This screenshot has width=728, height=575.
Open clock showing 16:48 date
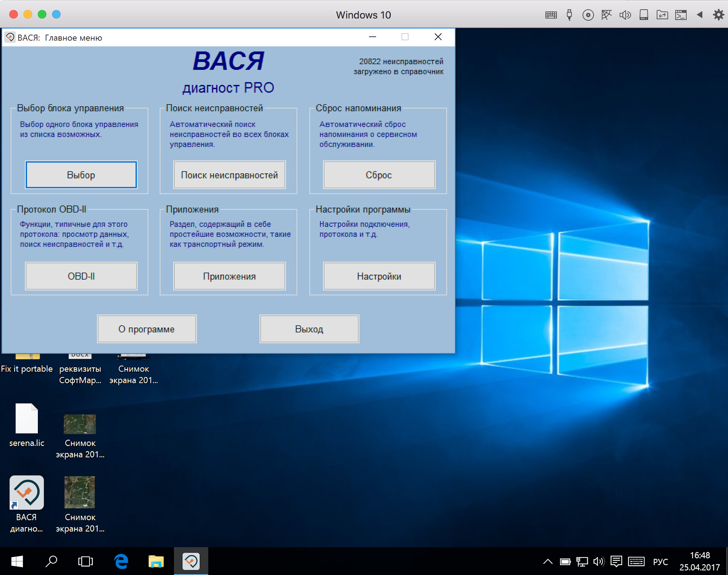(700, 561)
